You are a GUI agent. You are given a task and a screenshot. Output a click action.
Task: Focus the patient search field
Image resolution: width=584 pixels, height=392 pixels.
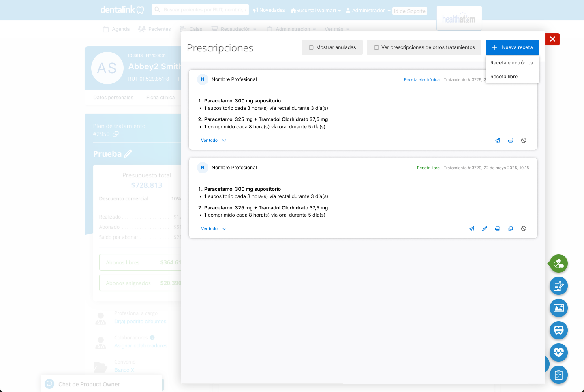200,10
